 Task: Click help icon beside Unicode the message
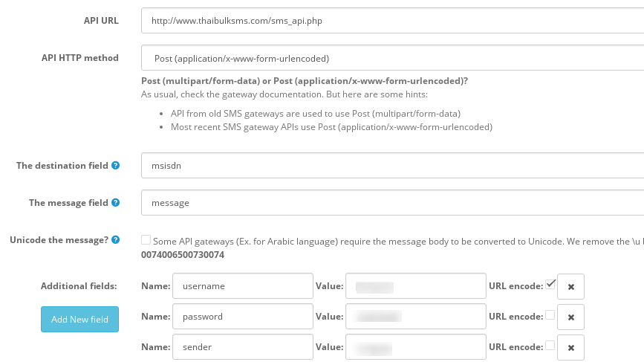click(x=116, y=239)
